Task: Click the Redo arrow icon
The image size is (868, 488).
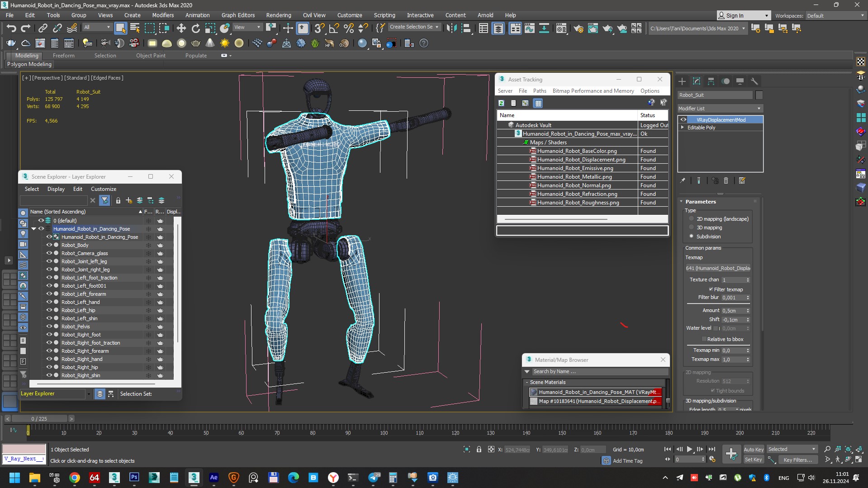Action: click(26, 28)
